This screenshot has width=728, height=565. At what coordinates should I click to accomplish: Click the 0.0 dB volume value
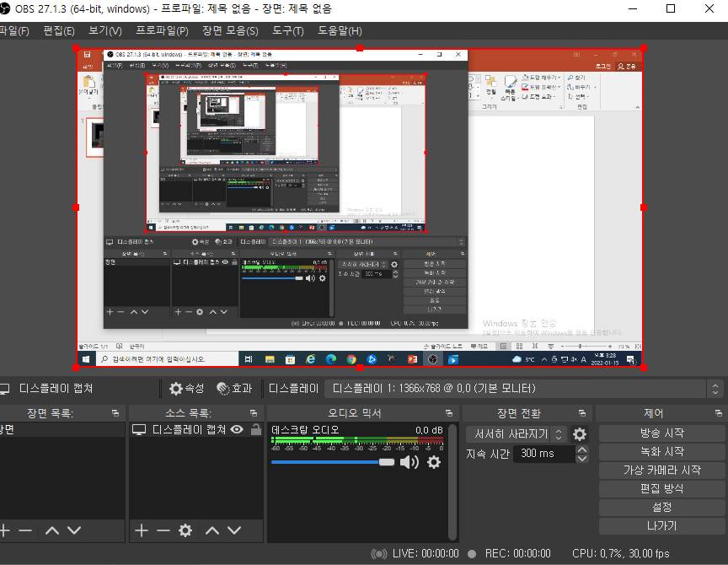pos(429,430)
